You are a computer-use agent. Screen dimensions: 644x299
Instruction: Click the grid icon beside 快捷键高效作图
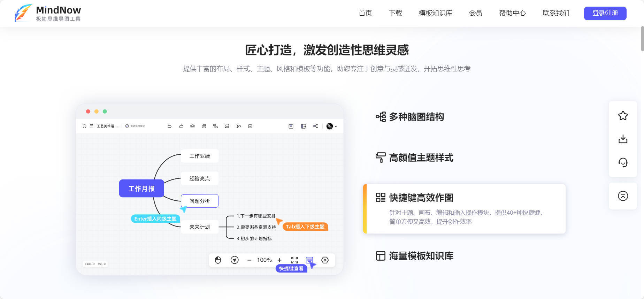pos(381,198)
